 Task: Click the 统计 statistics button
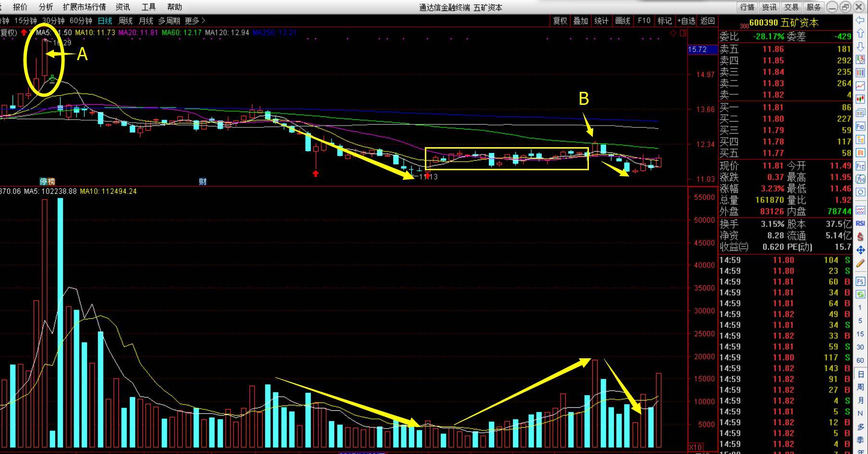(x=601, y=21)
